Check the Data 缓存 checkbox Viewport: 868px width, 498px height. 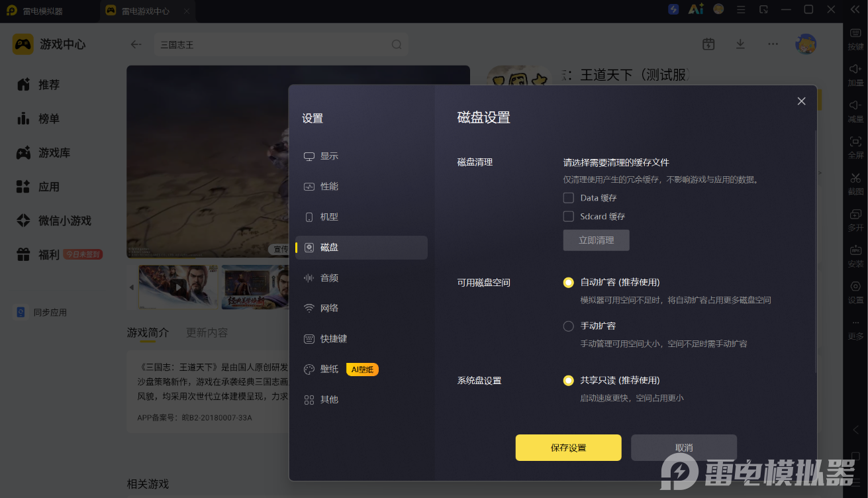coord(568,198)
